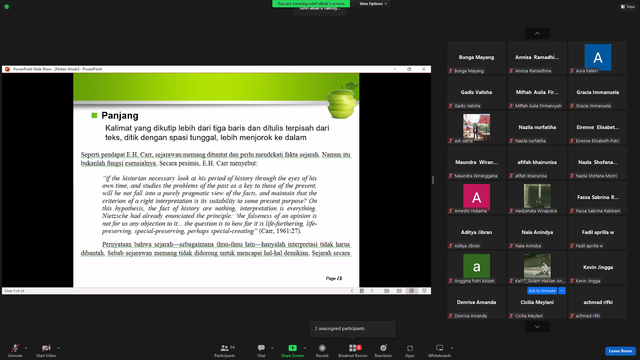The image size is (640, 360).
Task: Start Video in the Zoom toolbar
Action: [x=46, y=350]
